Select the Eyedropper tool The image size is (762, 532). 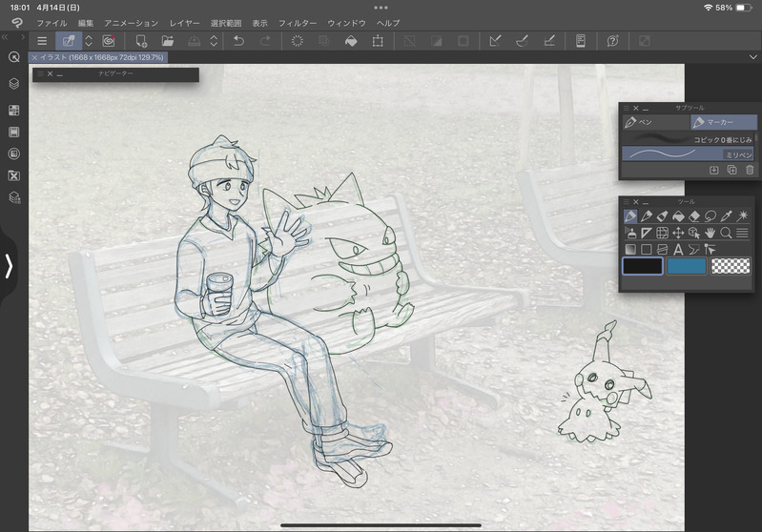tap(727, 215)
